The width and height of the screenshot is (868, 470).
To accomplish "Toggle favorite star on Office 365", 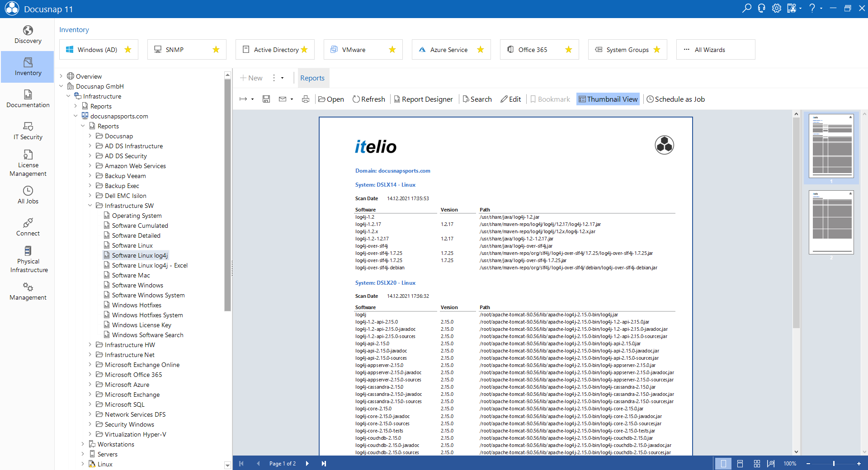I will 569,50.
